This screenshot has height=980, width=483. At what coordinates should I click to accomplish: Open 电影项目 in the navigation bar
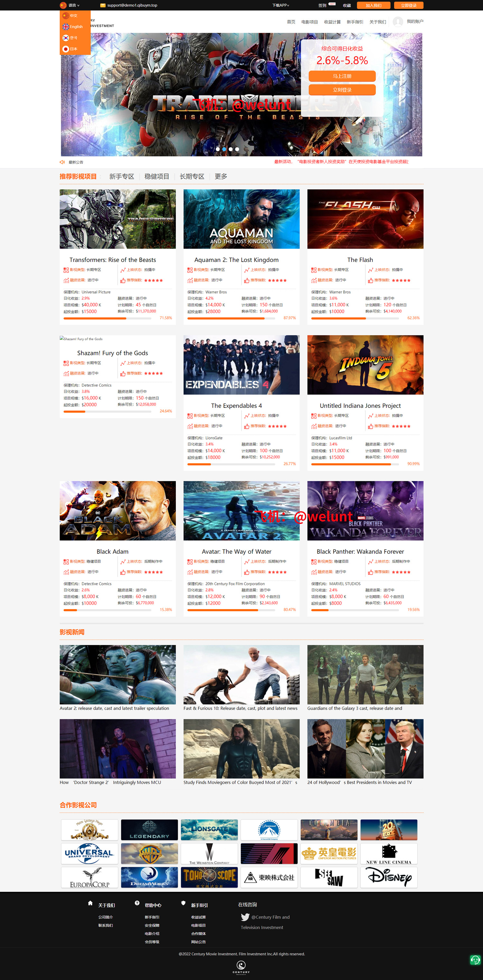coord(309,22)
